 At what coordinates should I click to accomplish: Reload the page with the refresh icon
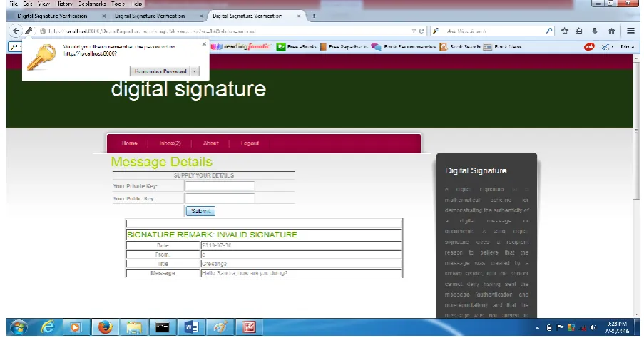tap(421, 31)
